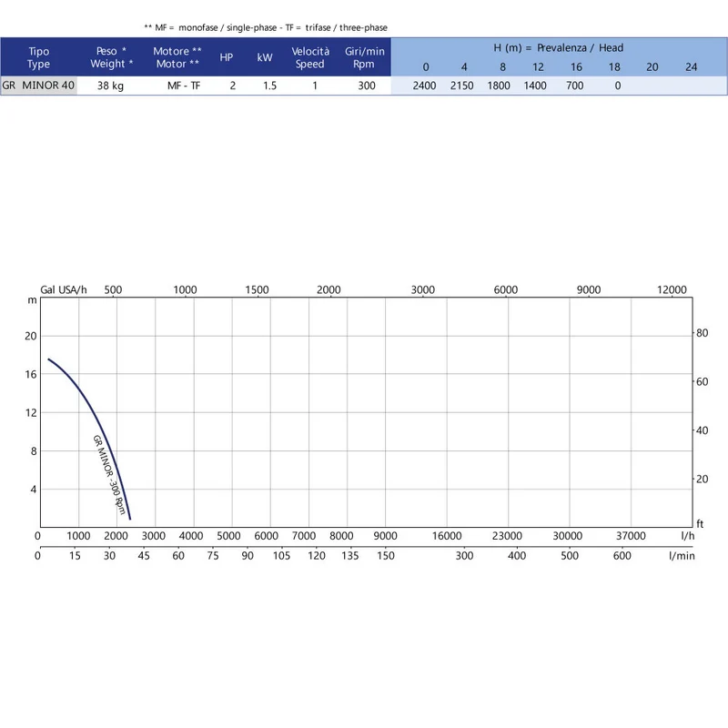Select the 16 m left axis label
The height and width of the screenshot is (728, 728).
click(x=31, y=374)
